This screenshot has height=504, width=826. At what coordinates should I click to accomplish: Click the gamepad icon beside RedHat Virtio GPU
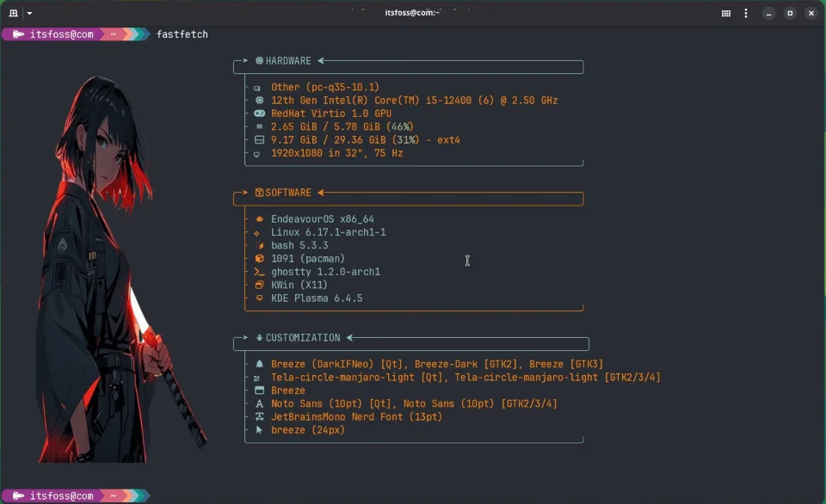pos(259,114)
